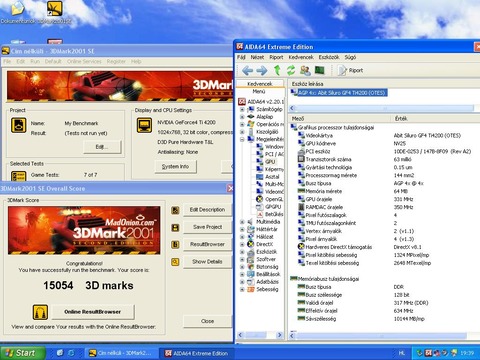
Task: Expand the Számítógép tree node
Action: (242, 109)
